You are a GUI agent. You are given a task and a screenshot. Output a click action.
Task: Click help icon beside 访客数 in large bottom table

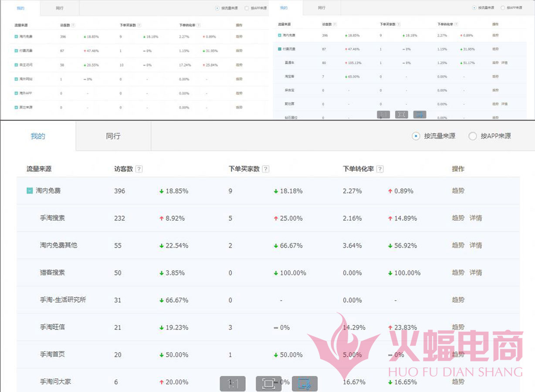(x=139, y=169)
